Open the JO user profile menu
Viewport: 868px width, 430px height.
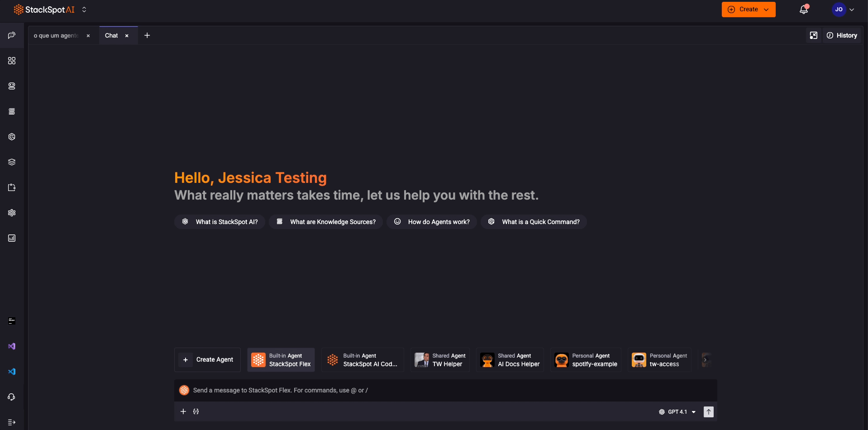pos(843,10)
